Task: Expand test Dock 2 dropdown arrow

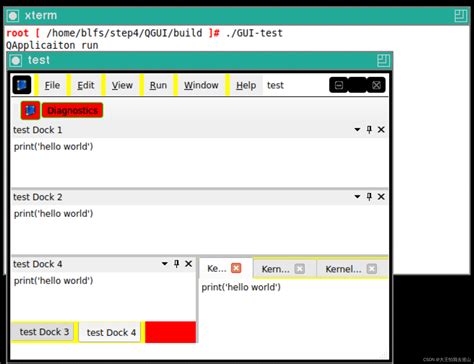Action: pyautogui.click(x=357, y=197)
